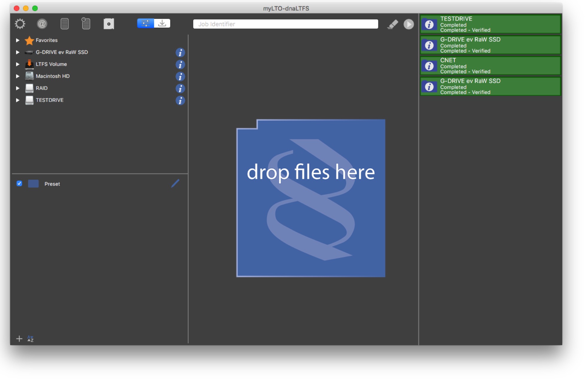Select the Favorites star icon
This screenshot has height=382, width=588.
click(29, 40)
